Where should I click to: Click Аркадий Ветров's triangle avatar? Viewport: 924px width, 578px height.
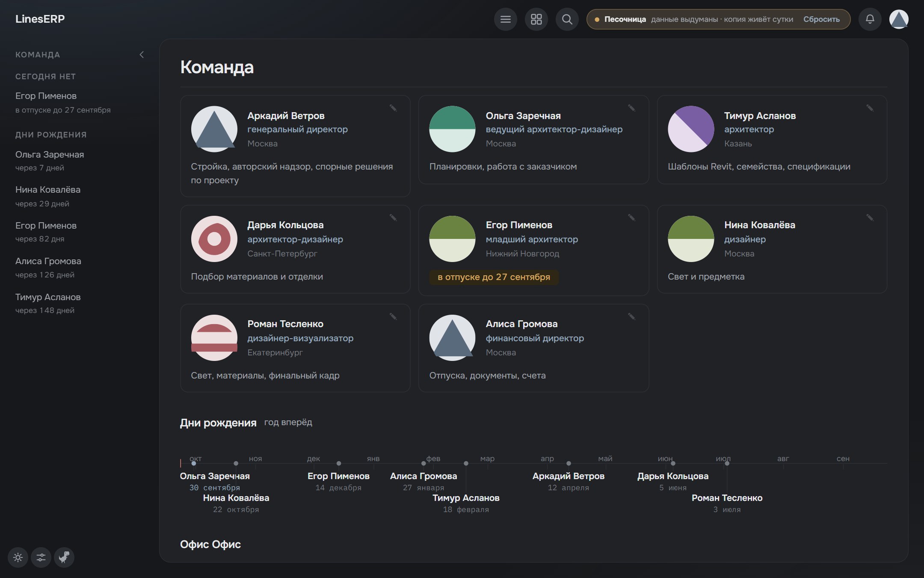214,129
